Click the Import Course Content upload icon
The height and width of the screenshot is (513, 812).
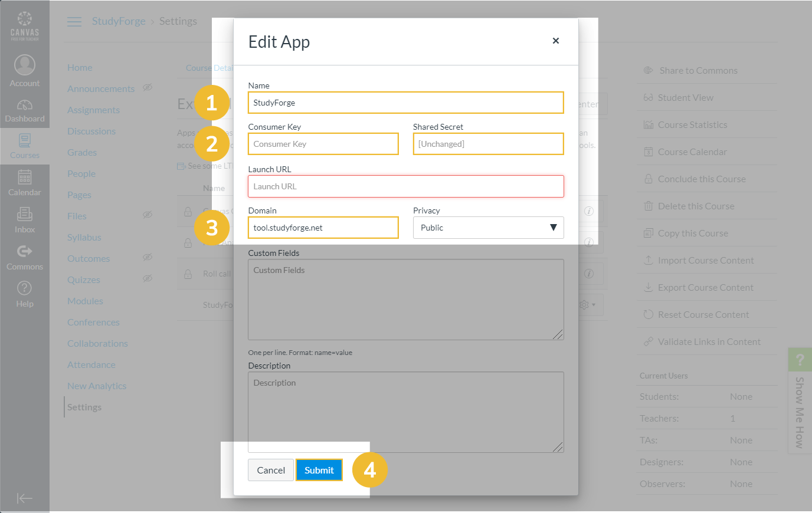pos(648,260)
